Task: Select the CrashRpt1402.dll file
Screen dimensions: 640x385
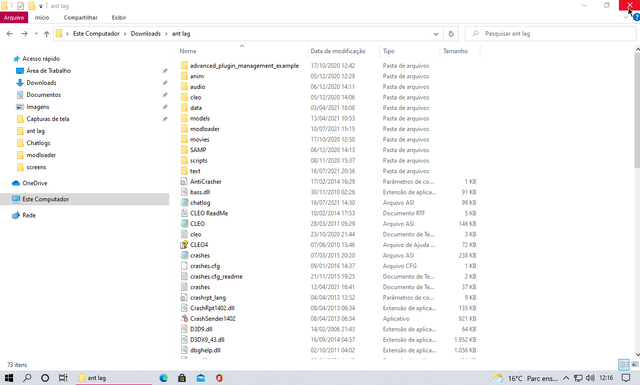Action: pyautogui.click(x=212, y=308)
